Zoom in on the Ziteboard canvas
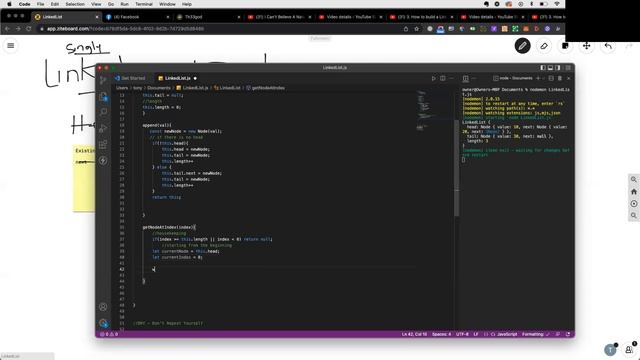 coord(634,180)
